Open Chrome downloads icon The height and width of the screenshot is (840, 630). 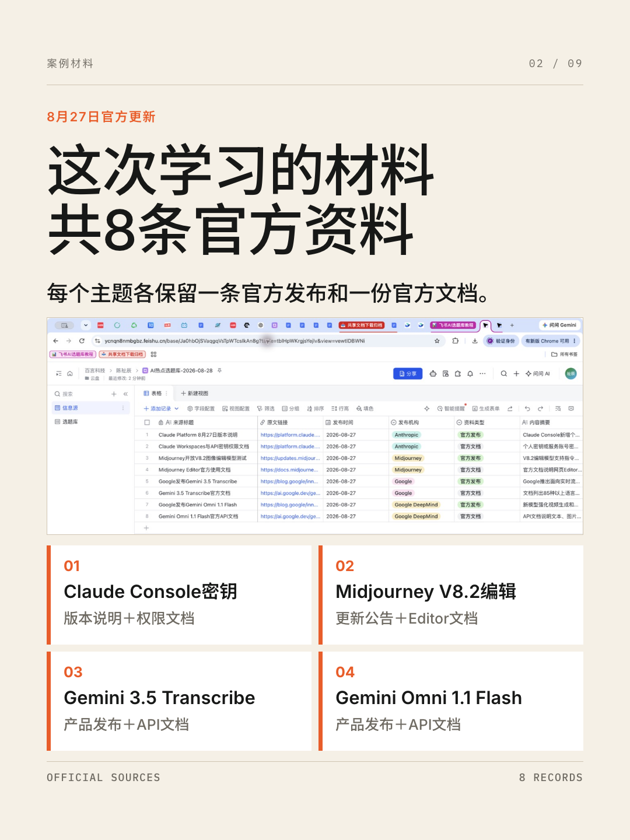tap(475, 341)
